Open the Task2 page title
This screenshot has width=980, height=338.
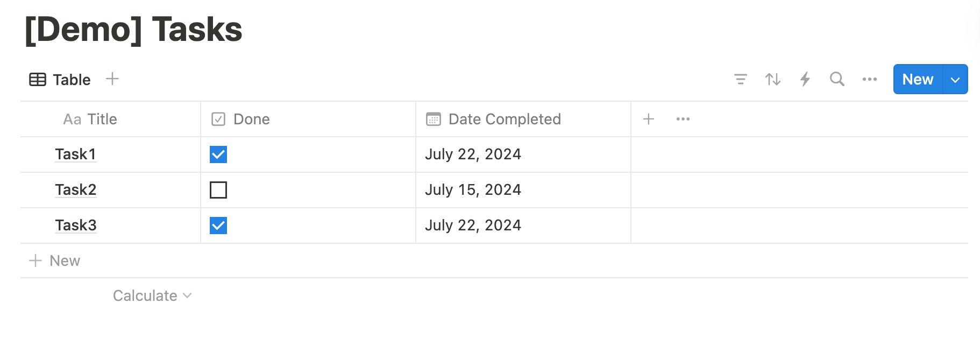76,190
